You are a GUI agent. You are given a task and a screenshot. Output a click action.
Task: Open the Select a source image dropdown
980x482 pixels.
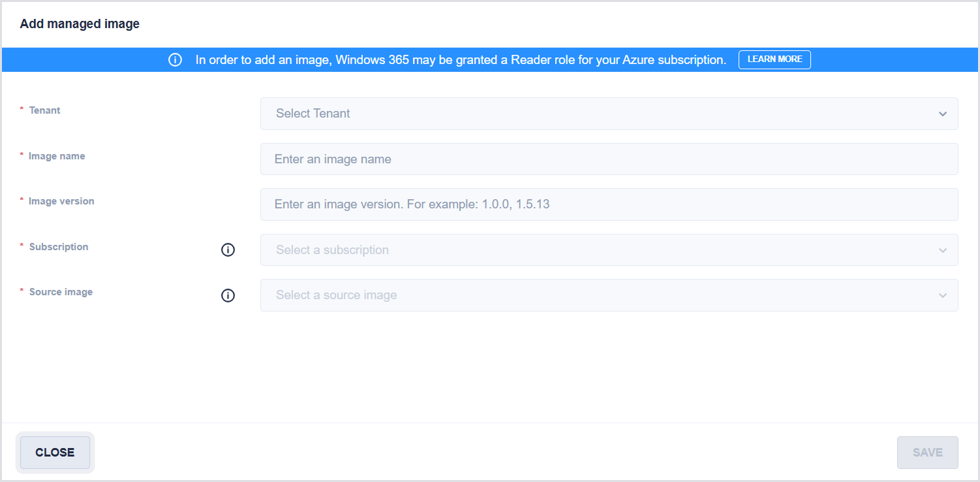(608, 295)
